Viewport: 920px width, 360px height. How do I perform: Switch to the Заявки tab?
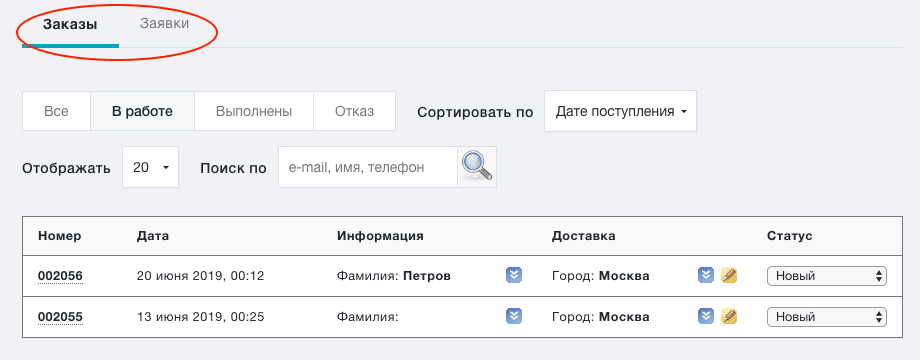164,24
